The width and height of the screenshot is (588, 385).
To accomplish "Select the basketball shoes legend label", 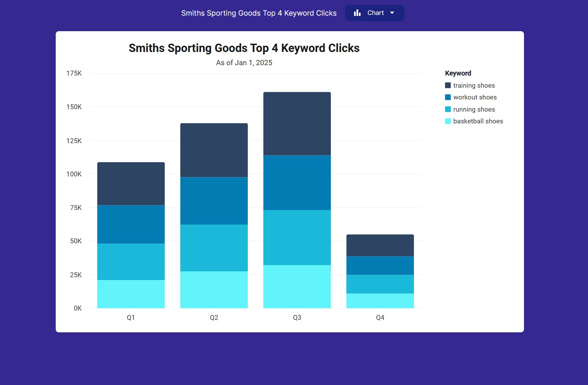I will [x=478, y=121].
